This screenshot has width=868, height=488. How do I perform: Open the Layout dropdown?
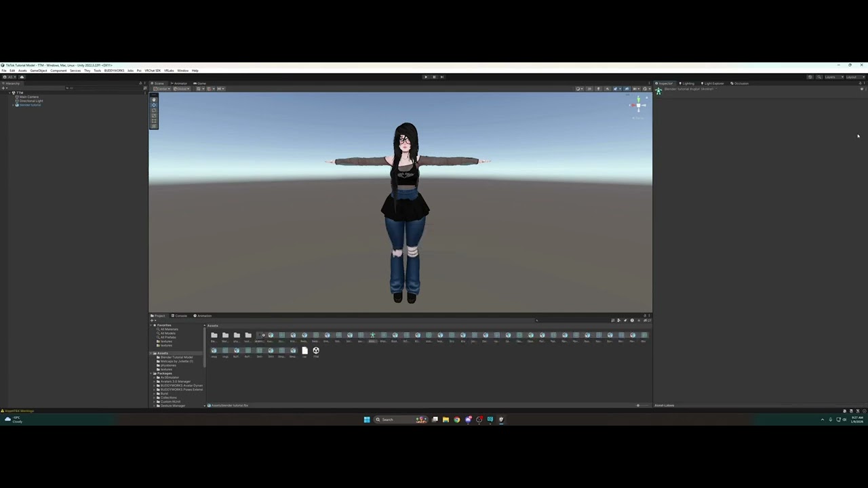[855, 77]
